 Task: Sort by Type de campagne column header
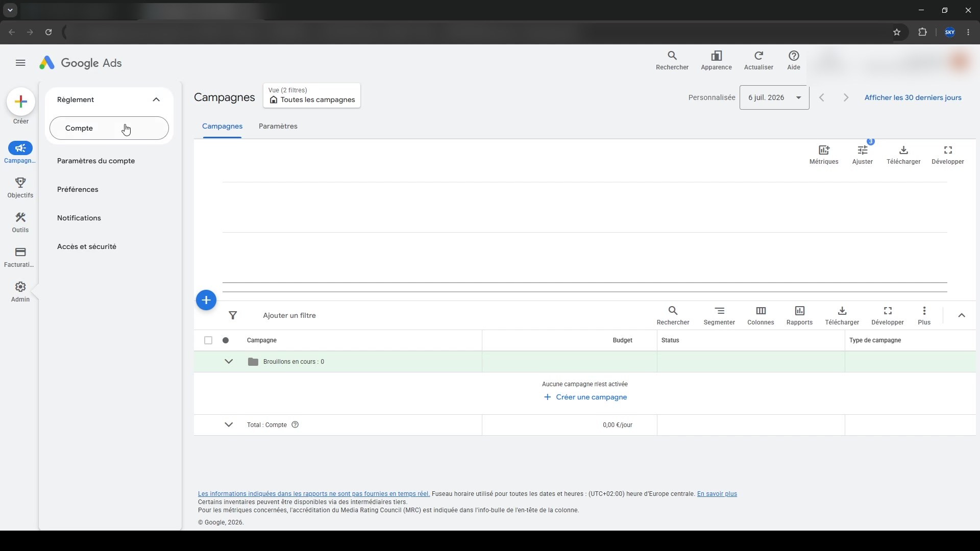pyautogui.click(x=875, y=340)
